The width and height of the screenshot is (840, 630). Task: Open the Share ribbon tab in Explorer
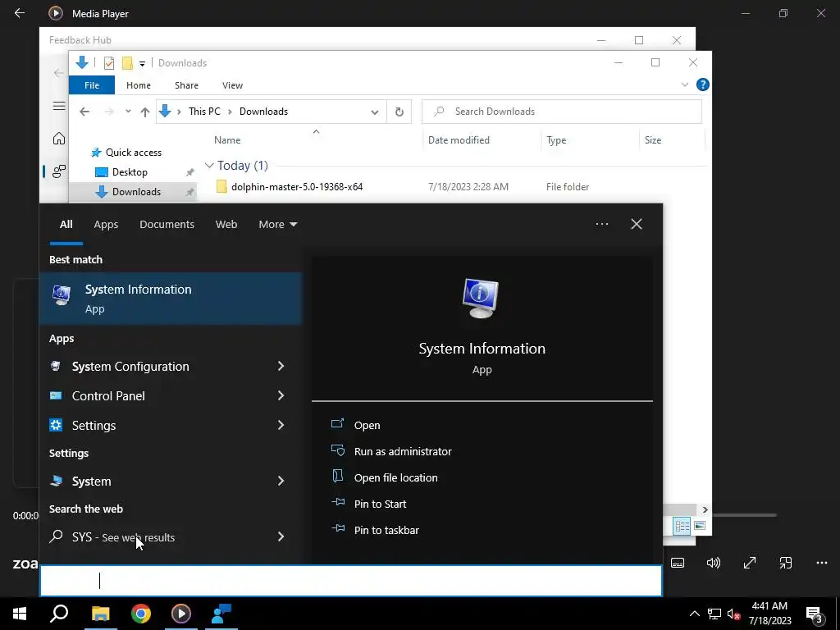pyautogui.click(x=186, y=85)
